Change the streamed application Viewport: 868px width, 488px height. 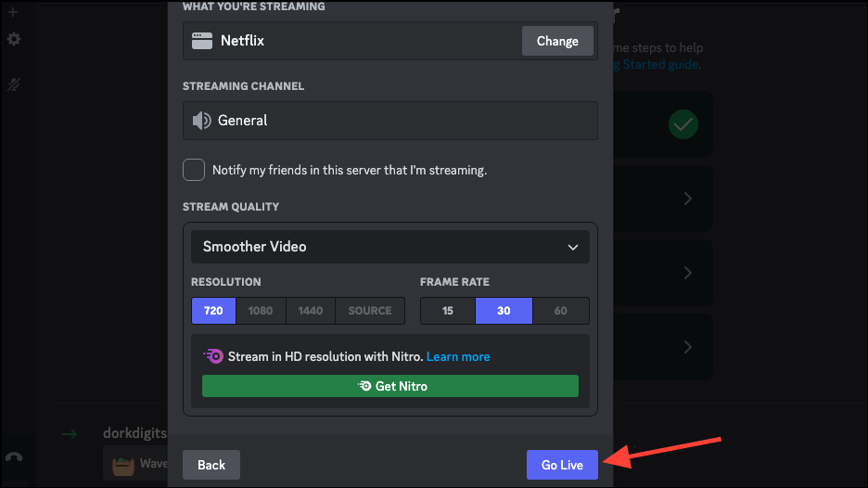(x=557, y=41)
